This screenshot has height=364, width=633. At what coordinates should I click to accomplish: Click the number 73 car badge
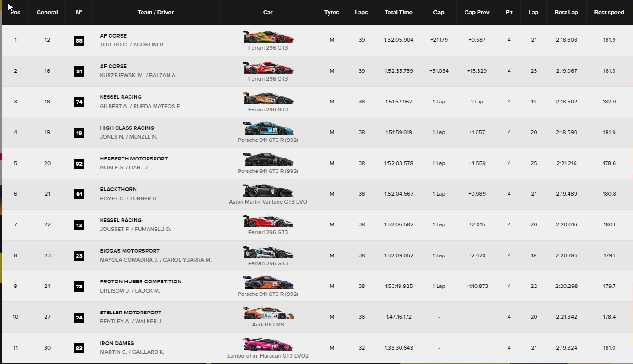[79, 287]
